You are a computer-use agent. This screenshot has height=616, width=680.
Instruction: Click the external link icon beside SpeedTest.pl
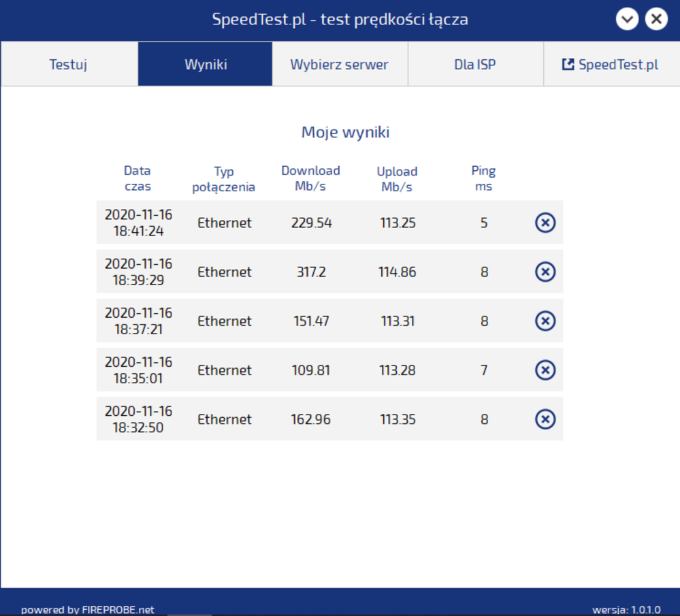tap(568, 65)
